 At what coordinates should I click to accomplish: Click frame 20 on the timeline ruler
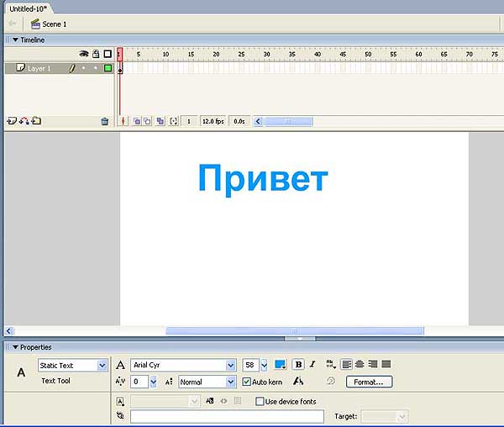click(x=217, y=54)
